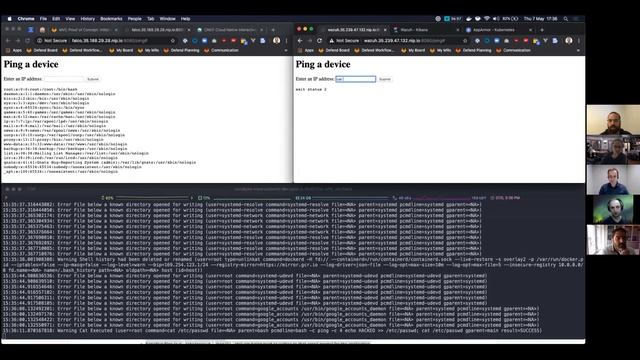
Task: Expand bookmarks overflow in wazuh window
Action: [578, 50]
